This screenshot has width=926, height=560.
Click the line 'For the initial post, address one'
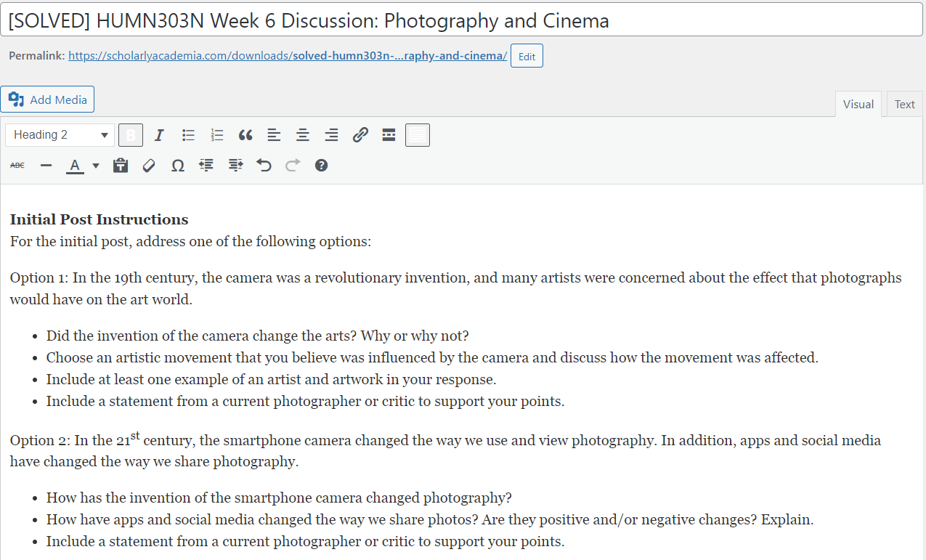pos(190,241)
